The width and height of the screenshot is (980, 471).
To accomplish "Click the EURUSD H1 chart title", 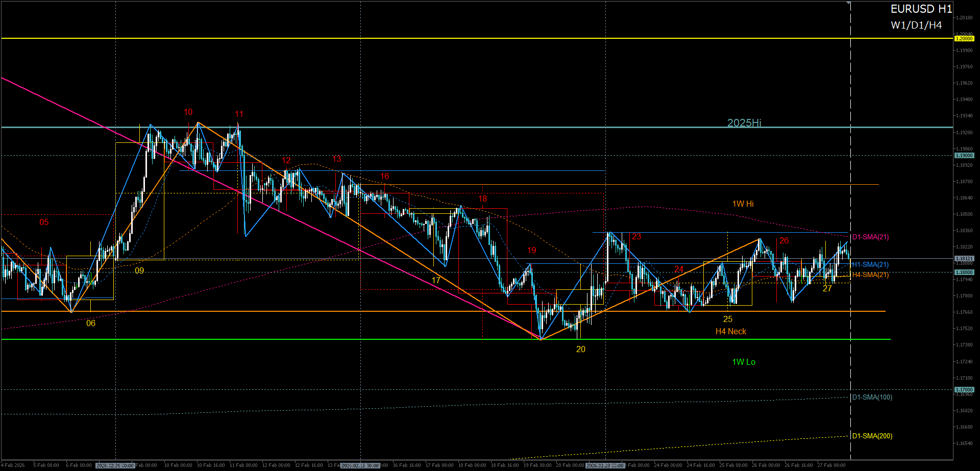I will pyautogui.click(x=921, y=9).
